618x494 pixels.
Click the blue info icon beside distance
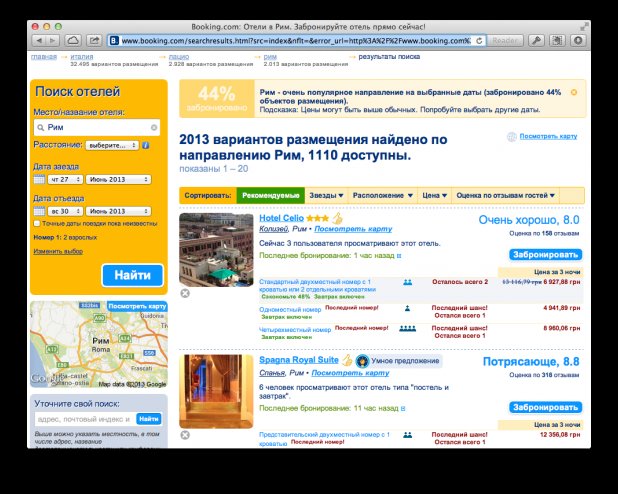pyautogui.click(x=146, y=145)
